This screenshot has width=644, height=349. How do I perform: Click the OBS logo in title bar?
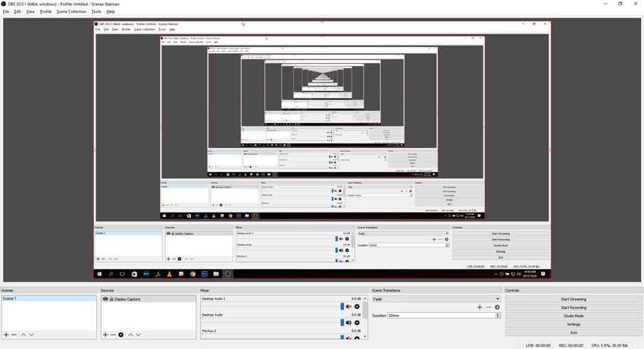point(4,4)
